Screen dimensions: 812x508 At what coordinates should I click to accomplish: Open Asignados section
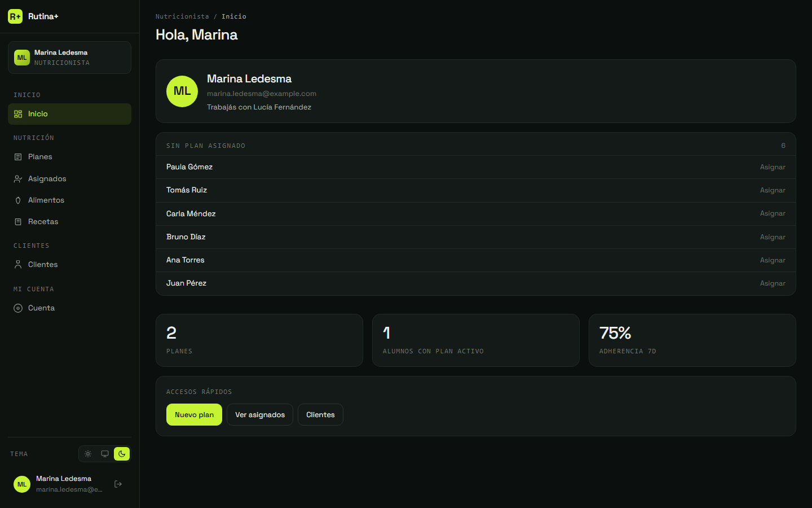click(69, 179)
